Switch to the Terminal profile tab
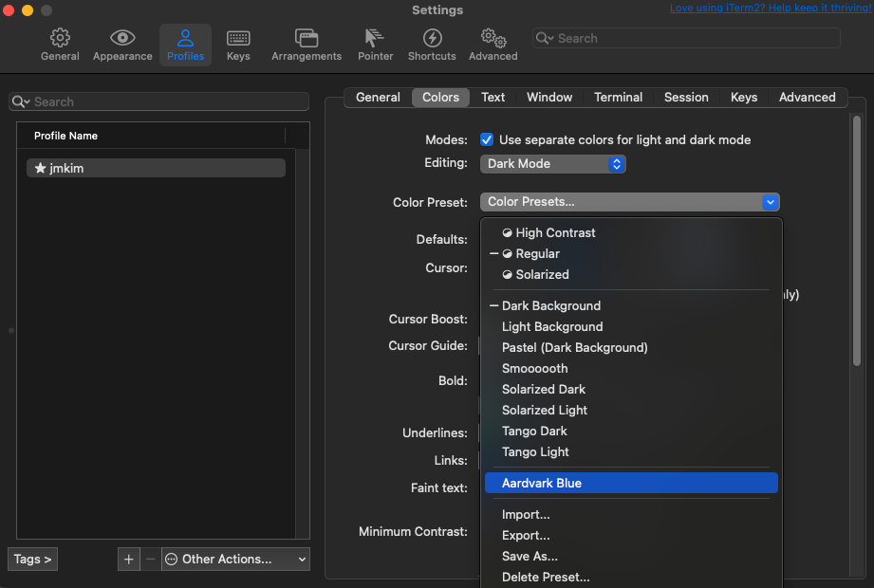874x588 pixels. [x=618, y=97]
